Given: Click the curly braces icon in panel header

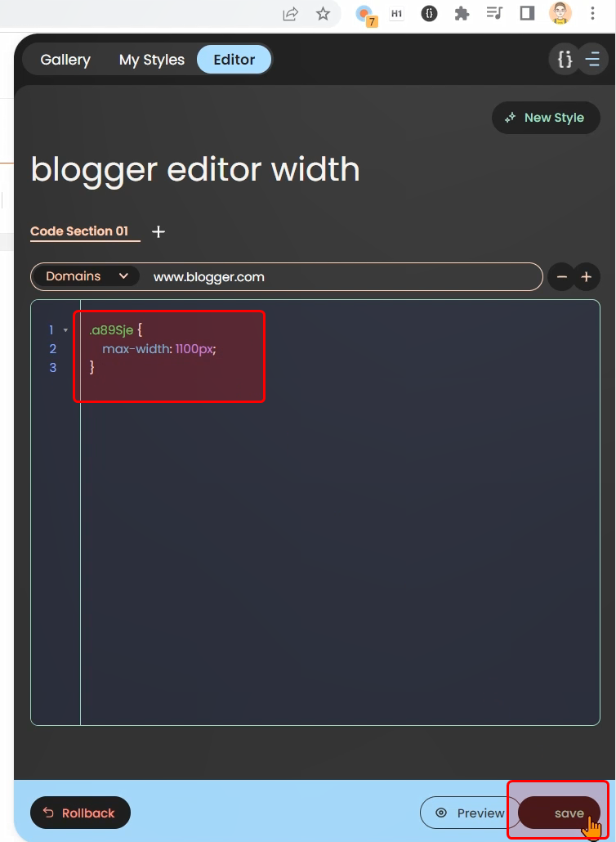Looking at the screenshot, I should (565, 60).
